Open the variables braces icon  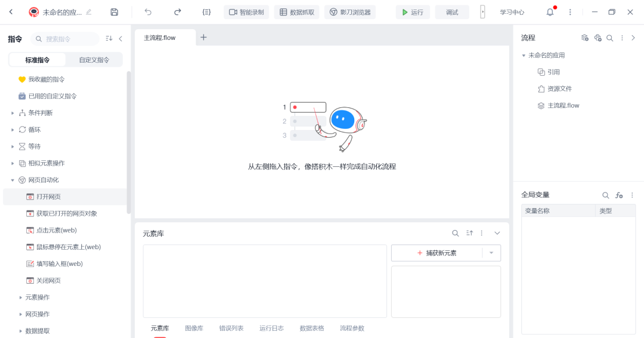pyautogui.click(x=206, y=12)
